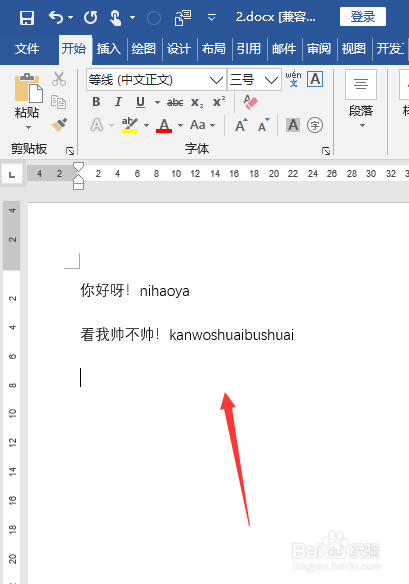Undo the last action
409x584 pixels.
(x=56, y=17)
